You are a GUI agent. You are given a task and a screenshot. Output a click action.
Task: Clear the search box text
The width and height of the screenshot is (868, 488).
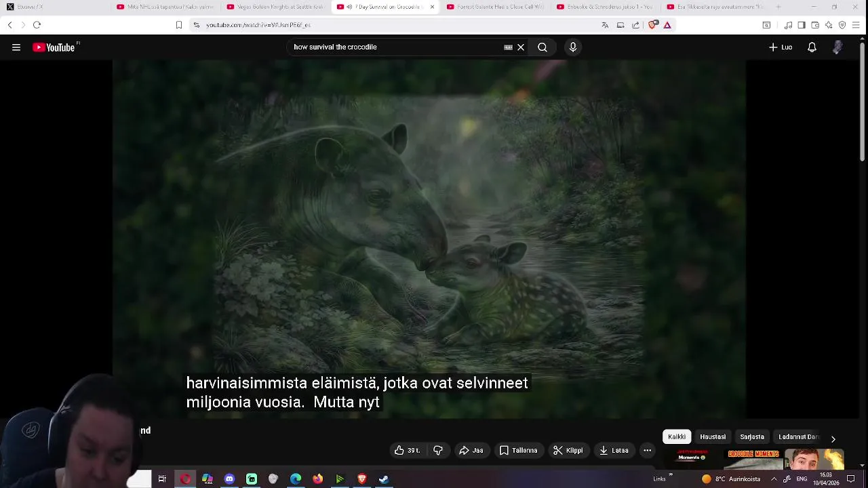click(521, 47)
